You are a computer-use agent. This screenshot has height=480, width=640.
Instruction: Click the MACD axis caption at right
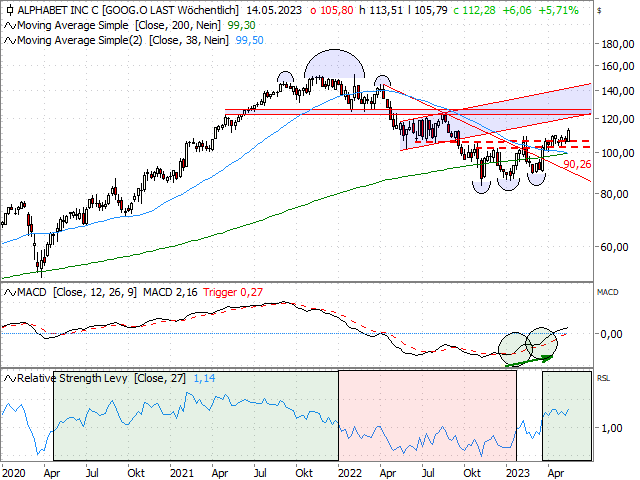pos(608,292)
